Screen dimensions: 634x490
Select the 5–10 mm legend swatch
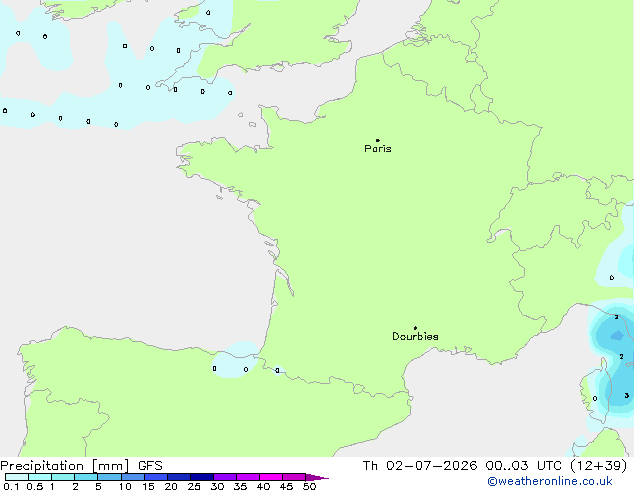click(109, 477)
